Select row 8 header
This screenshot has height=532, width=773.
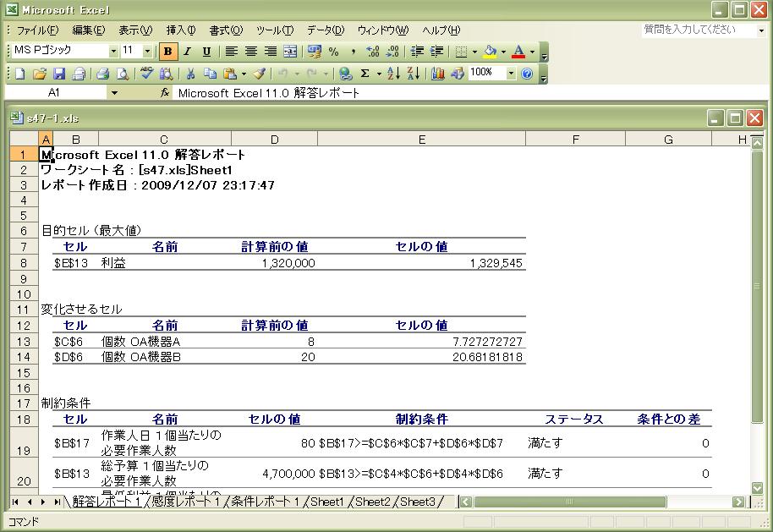click(x=24, y=263)
